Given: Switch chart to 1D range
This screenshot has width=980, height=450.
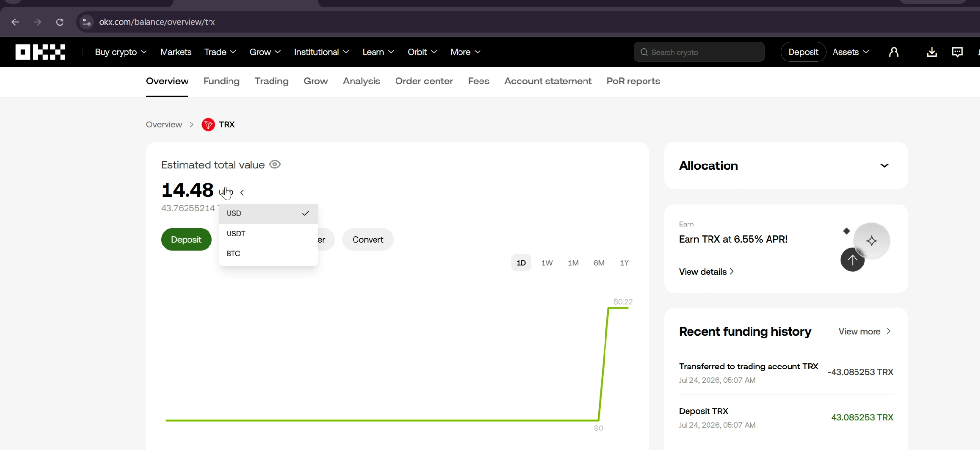Looking at the screenshot, I should tap(521, 263).
